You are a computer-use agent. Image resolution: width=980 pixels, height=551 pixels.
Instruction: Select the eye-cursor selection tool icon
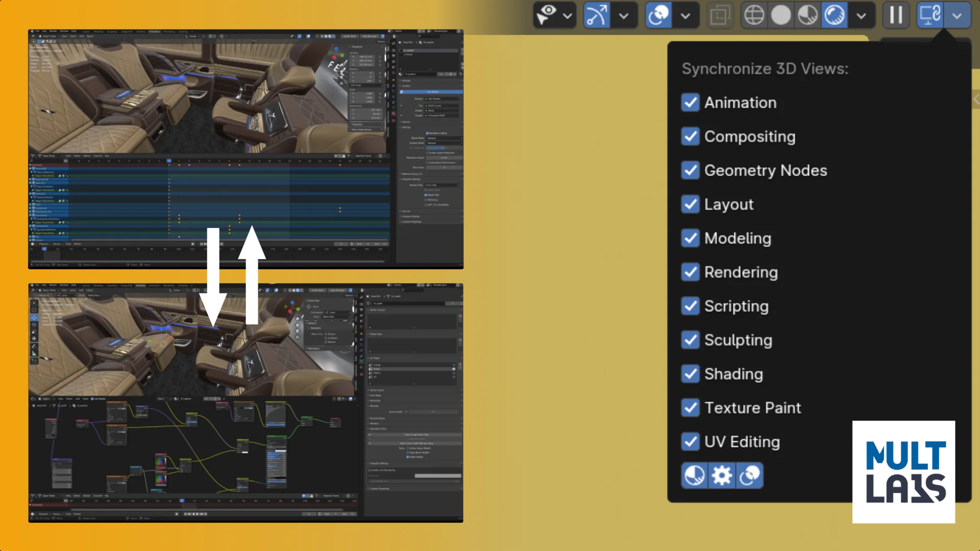tap(546, 14)
